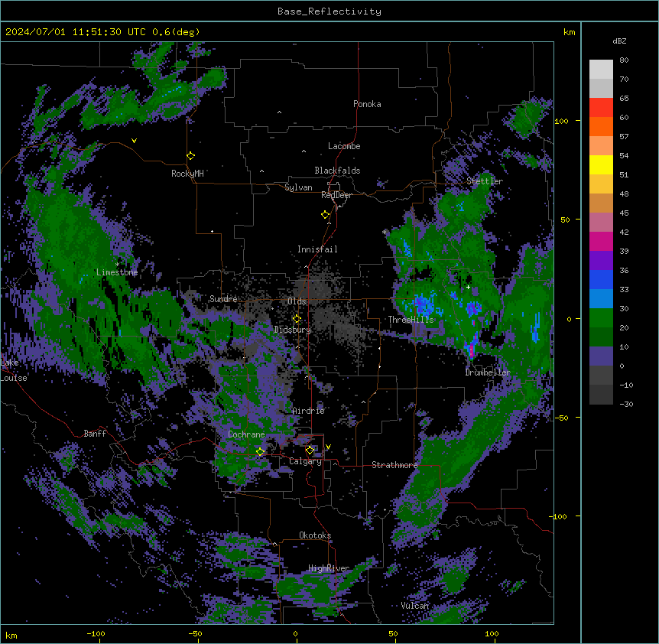Click the yellow station marker below RedDeer

tap(326, 215)
